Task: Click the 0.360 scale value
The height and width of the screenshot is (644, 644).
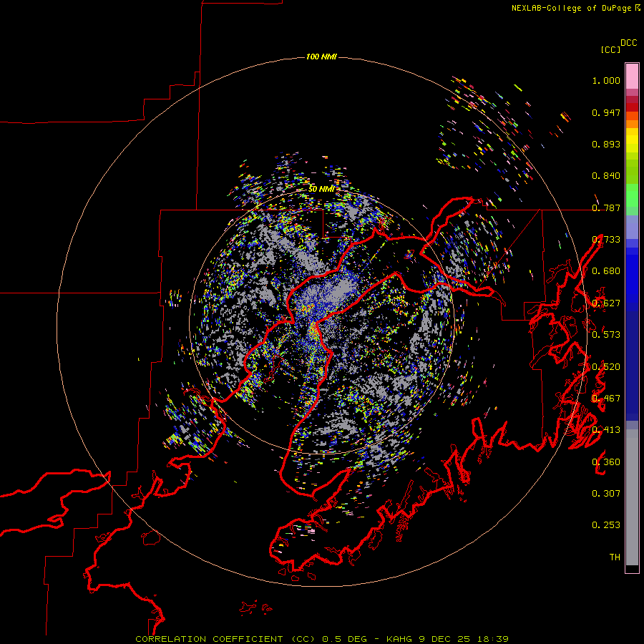Action: [x=606, y=462]
